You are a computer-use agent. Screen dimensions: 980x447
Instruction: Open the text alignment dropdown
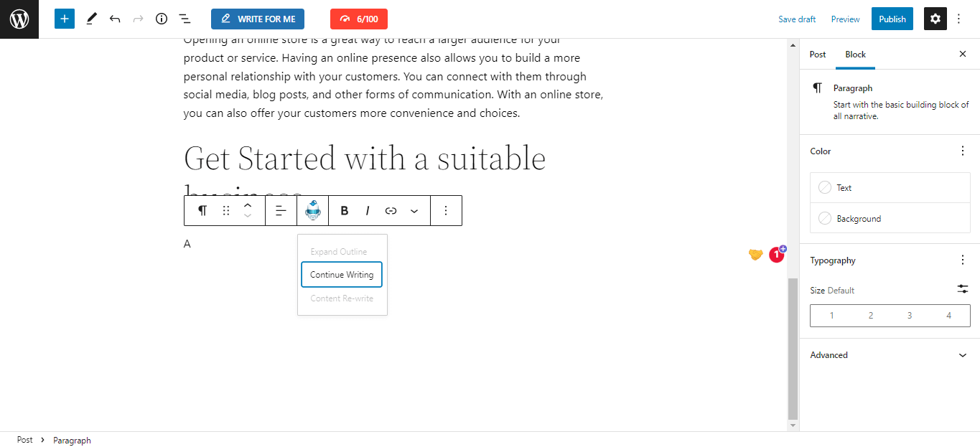[x=281, y=210]
